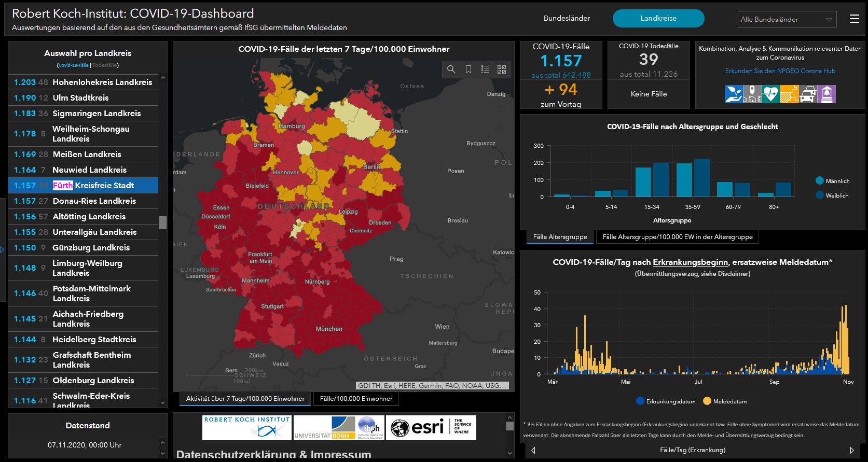The image size is (868, 462).
Task: Select the Landkreise toggle button
Action: point(658,18)
